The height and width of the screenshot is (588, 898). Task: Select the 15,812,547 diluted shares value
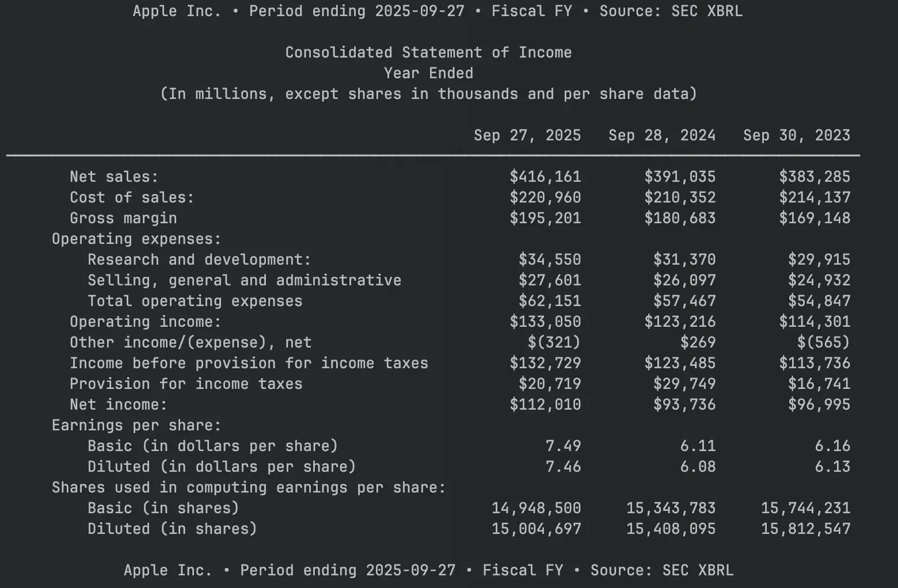[805, 529]
